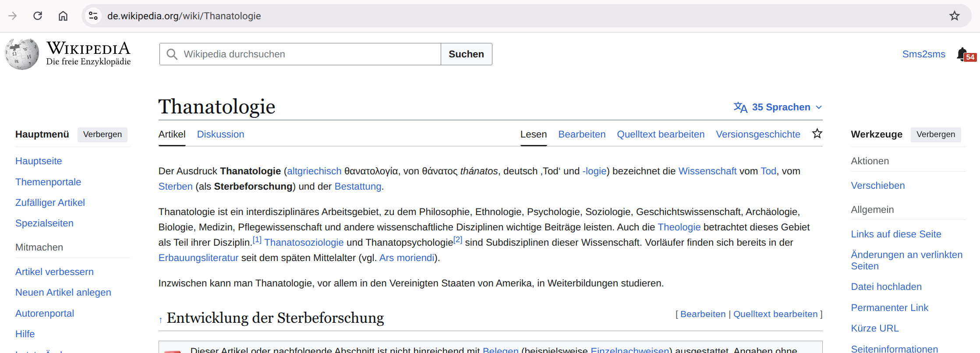Go to browser home page icon
Screen dimensions: 980x353
coord(63,16)
